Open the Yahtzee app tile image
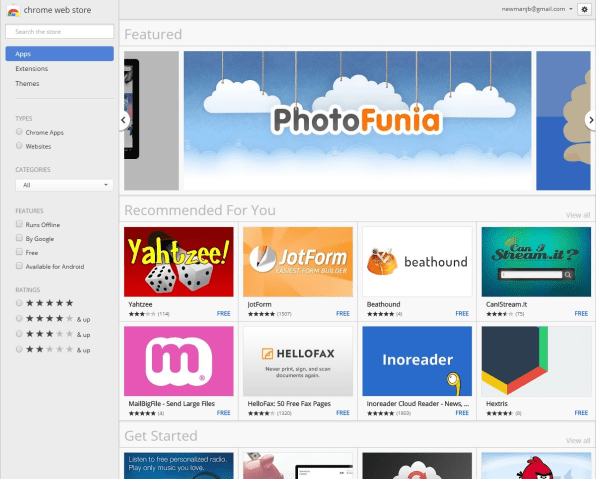 point(179,262)
